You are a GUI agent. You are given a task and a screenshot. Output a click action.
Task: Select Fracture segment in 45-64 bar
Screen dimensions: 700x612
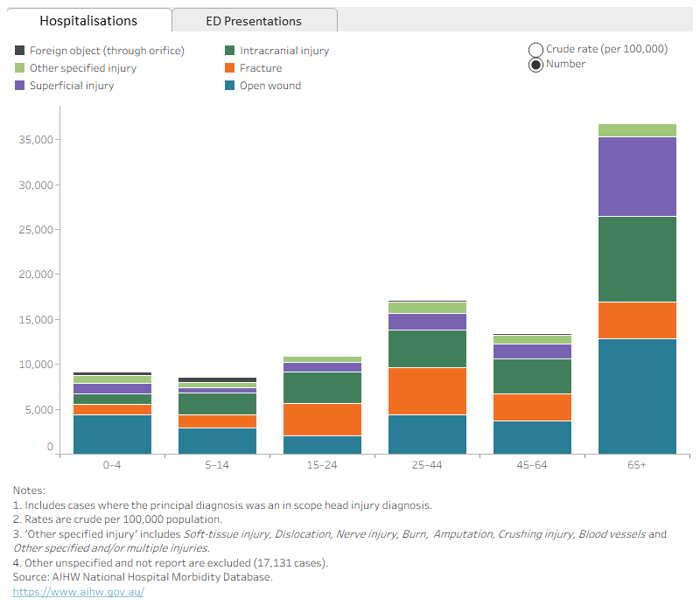pyautogui.click(x=532, y=407)
